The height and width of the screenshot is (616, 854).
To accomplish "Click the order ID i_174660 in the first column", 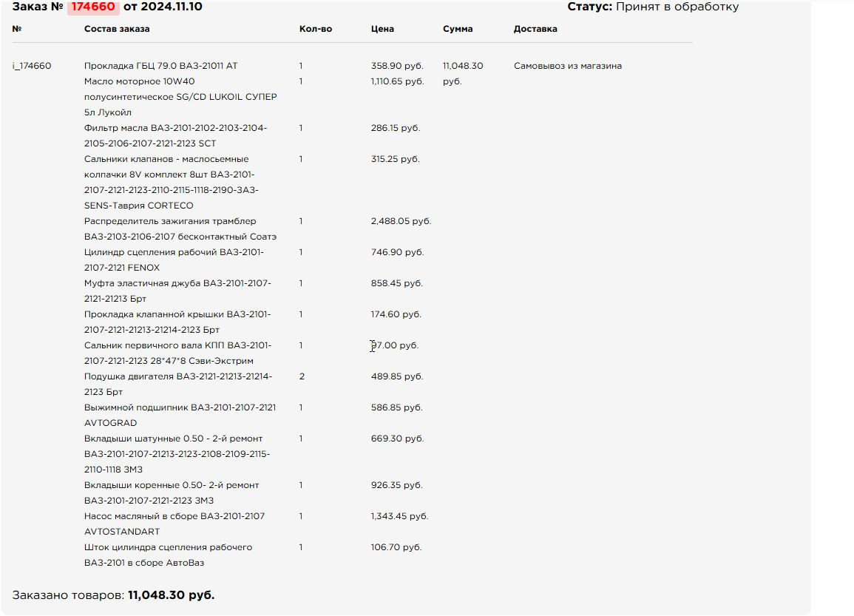I will pyautogui.click(x=32, y=66).
